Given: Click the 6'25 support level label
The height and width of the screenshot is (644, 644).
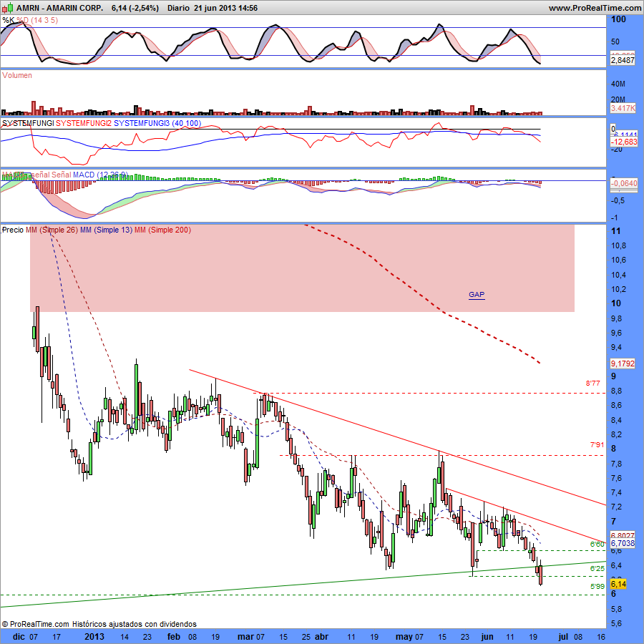Looking at the screenshot, I should 597,569.
